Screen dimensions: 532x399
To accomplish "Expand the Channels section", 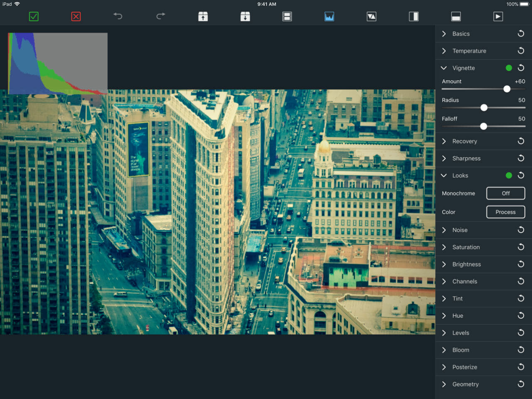I will (444, 281).
